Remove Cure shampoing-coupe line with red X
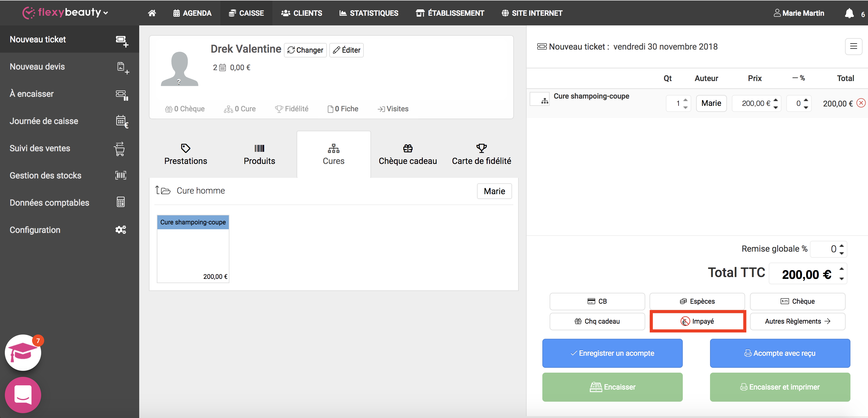The width and height of the screenshot is (868, 418). pyautogui.click(x=861, y=103)
